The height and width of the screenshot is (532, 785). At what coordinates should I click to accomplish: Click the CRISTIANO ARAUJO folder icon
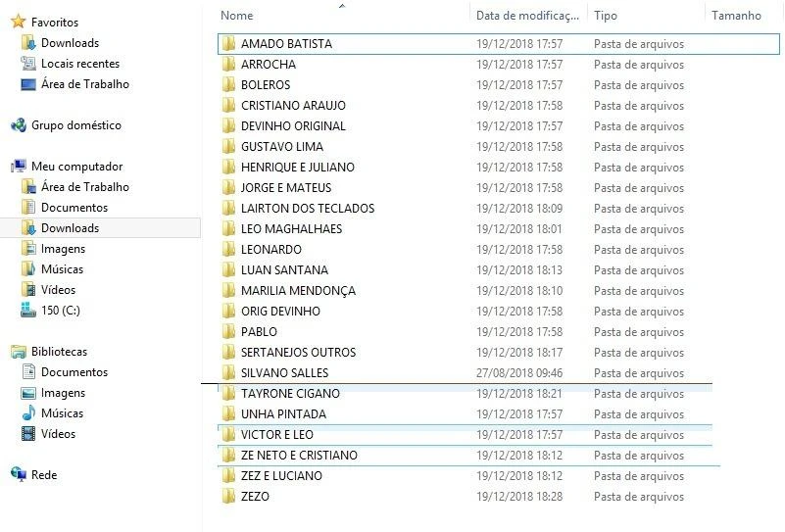coord(228,105)
